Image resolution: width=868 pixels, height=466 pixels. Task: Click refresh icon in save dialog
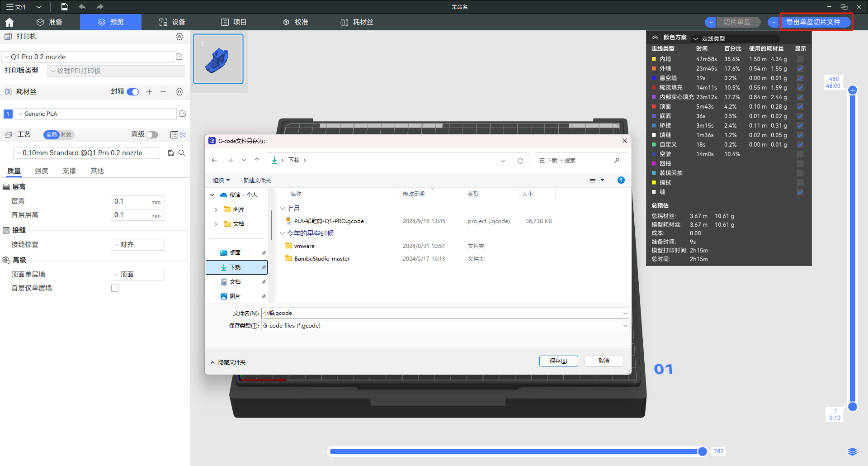point(520,161)
